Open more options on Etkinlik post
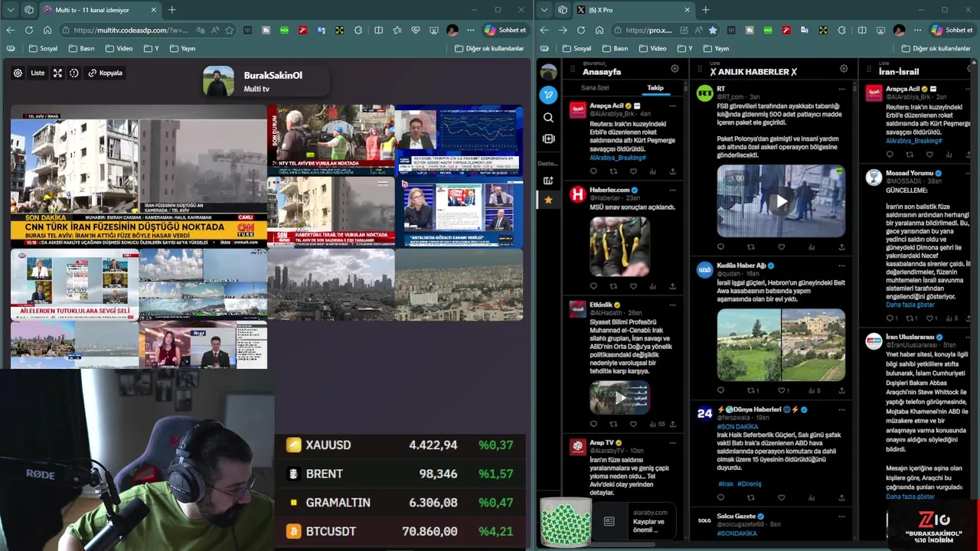The image size is (980, 551). [673, 305]
